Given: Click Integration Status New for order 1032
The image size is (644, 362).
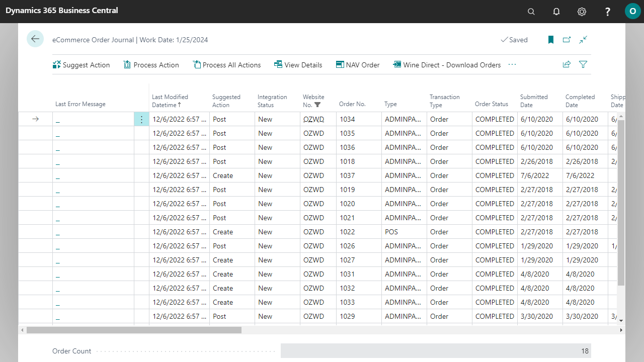Looking at the screenshot, I should 277,288.
